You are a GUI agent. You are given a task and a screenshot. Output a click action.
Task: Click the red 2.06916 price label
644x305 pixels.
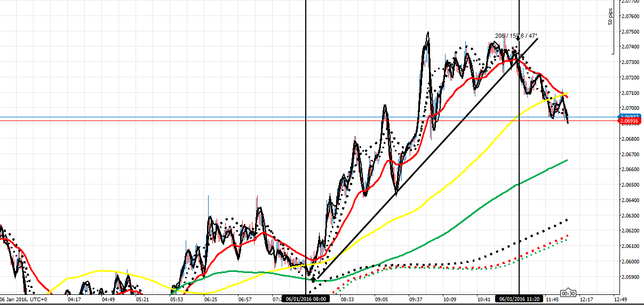tap(630, 122)
